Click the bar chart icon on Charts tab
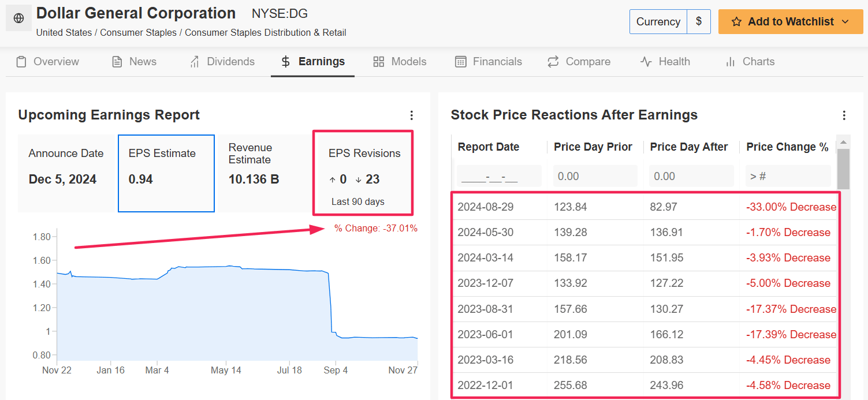 (x=731, y=62)
